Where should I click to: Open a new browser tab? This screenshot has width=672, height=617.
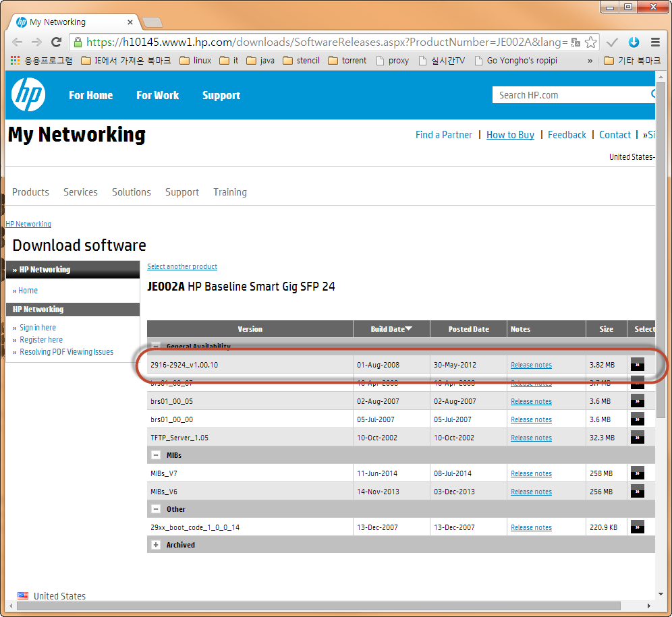pyautogui.click(x=152, y=22)
